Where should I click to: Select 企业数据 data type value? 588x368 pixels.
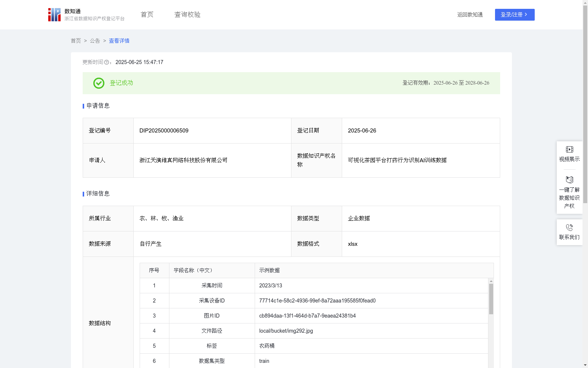click(359, 219)
